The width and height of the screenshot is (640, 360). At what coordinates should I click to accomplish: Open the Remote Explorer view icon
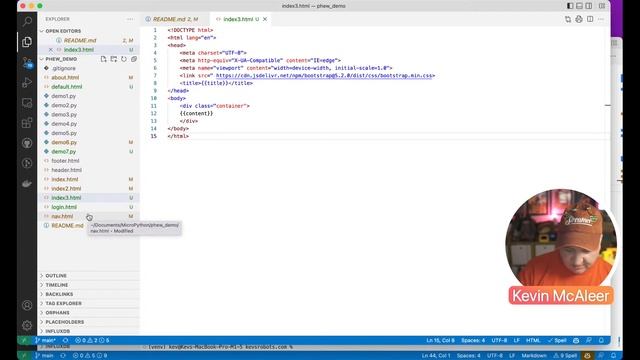(27, 103)
